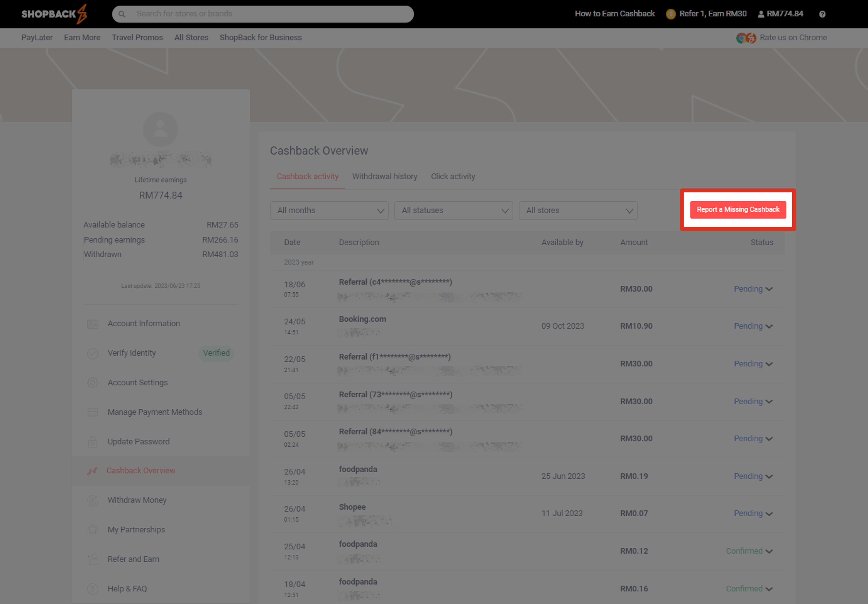Expand the Shopee Pending row chevron
This screenshot has width=868, height=604.
(769, 514)
